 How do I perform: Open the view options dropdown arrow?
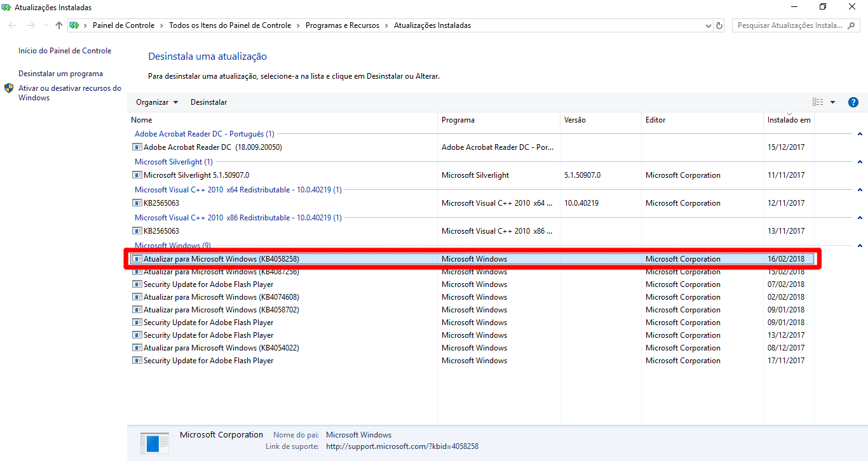point(832,102)
